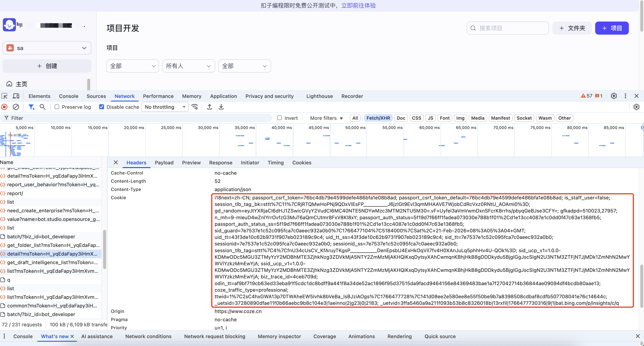Switch to the Payload tab

click(164, 163)
